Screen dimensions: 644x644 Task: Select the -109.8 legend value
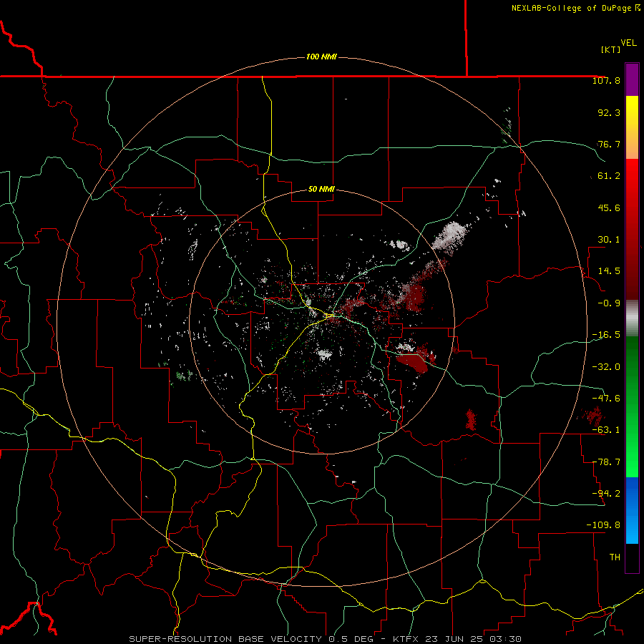603,525
